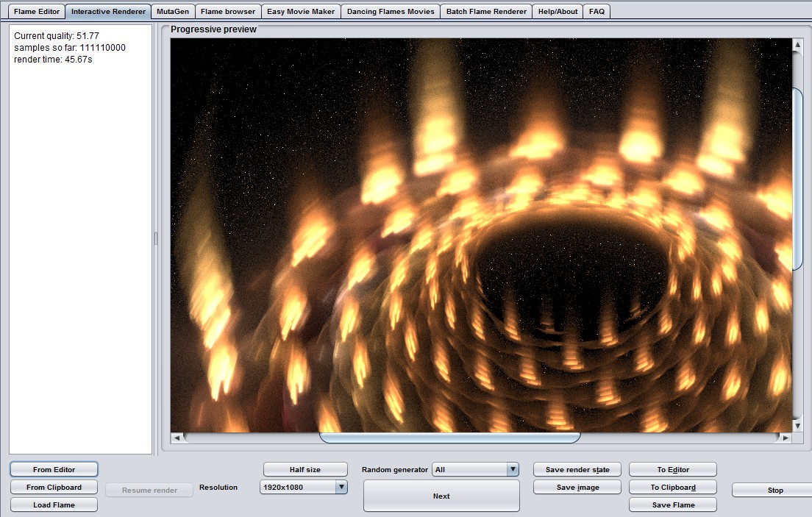Stop the render with Stop button

[774, 490]
